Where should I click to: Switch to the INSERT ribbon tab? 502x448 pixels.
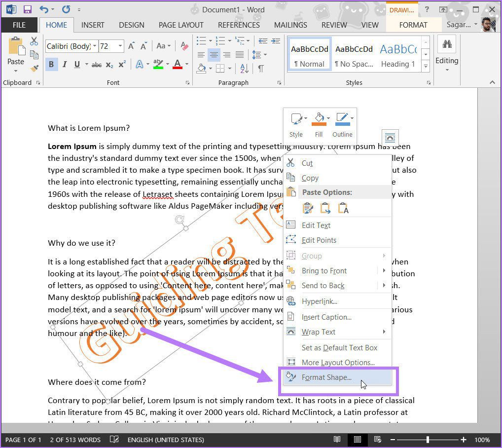[x=93, y=25]
